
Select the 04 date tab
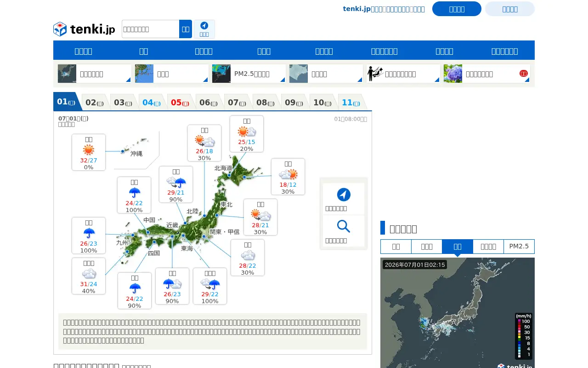point(153,103)
